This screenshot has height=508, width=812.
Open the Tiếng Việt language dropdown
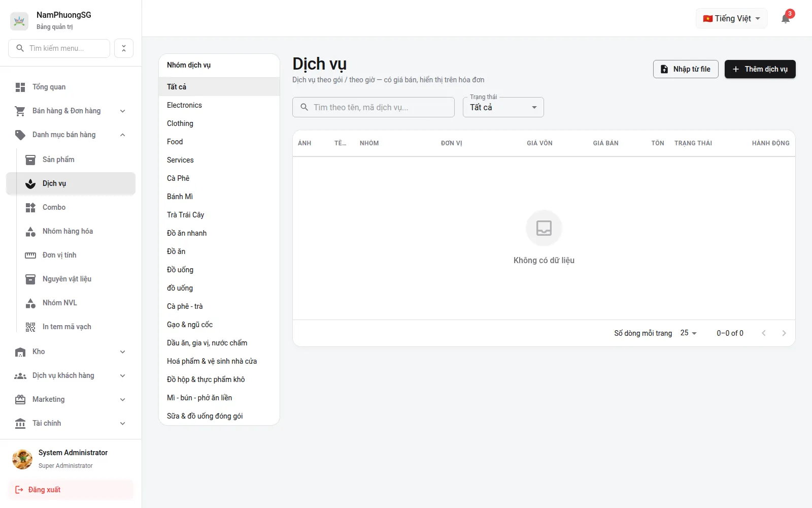(731, 19)
